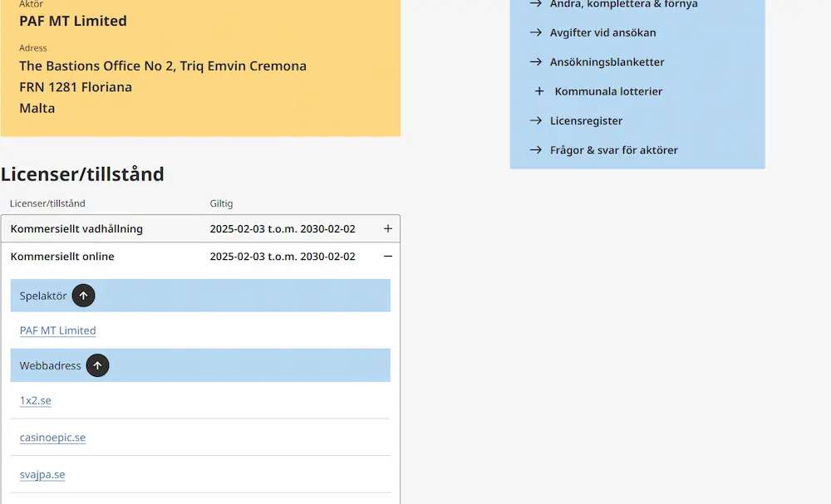Click the sort arrow next to Webbadress

[x=97, y=365]
